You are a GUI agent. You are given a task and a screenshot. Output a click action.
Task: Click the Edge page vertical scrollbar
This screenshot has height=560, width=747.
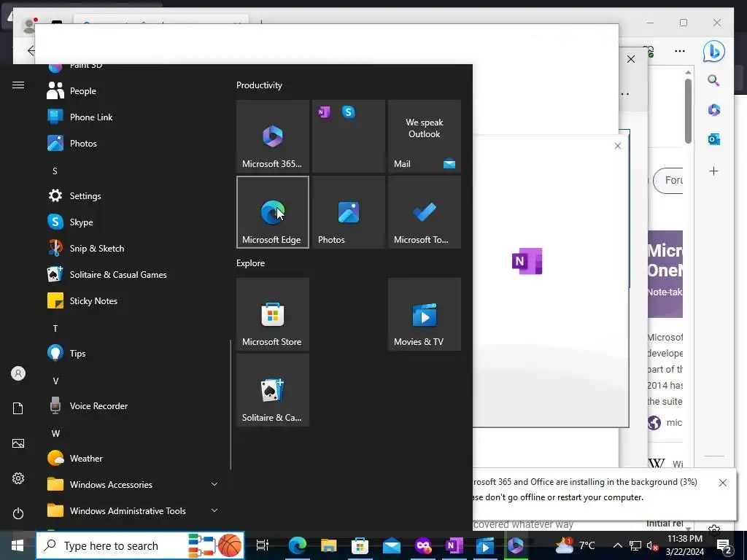pyautogui.click(x=688, y=112)
